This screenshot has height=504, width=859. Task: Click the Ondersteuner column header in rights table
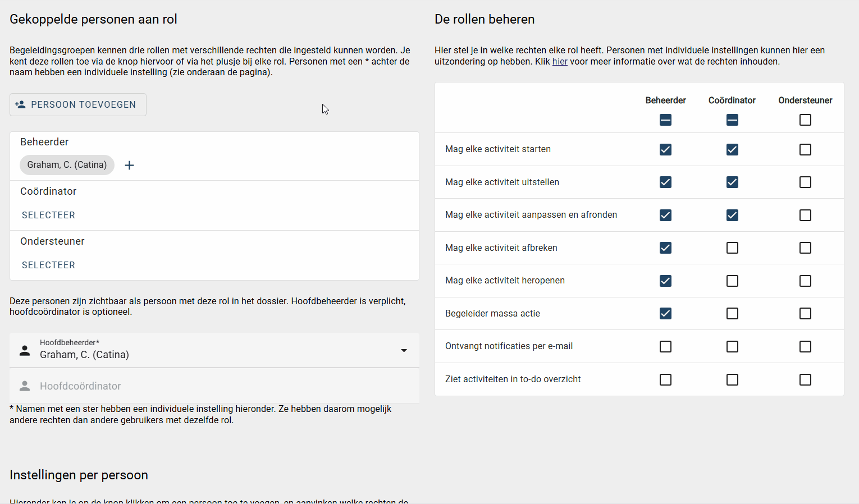click(805, 100)
